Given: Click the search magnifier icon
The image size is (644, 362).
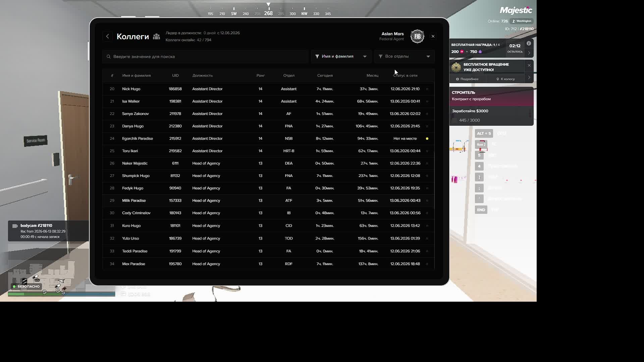Looking at the screenshot, I should (109, 57).
